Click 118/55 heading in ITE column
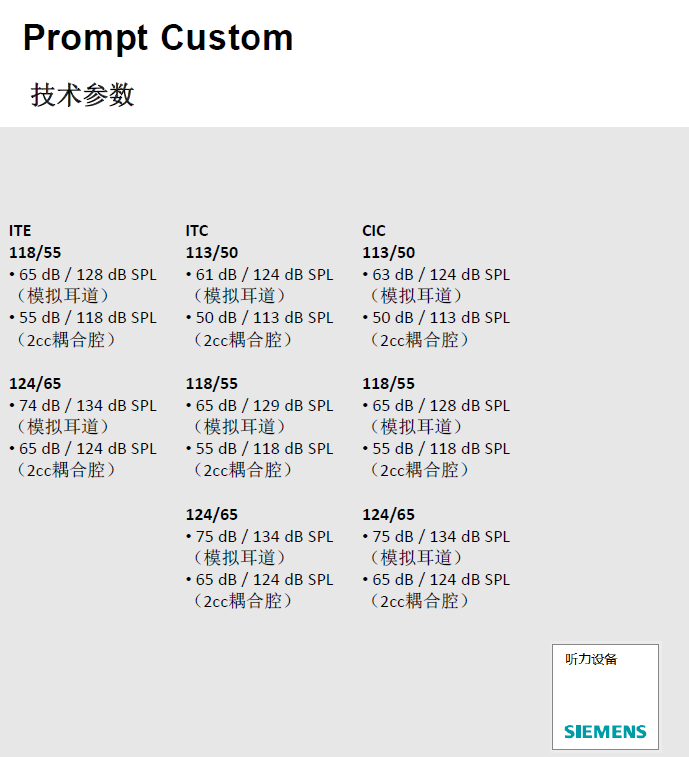Image resolution: width=689 pixels, height=757 pixels. coord(35,253)
